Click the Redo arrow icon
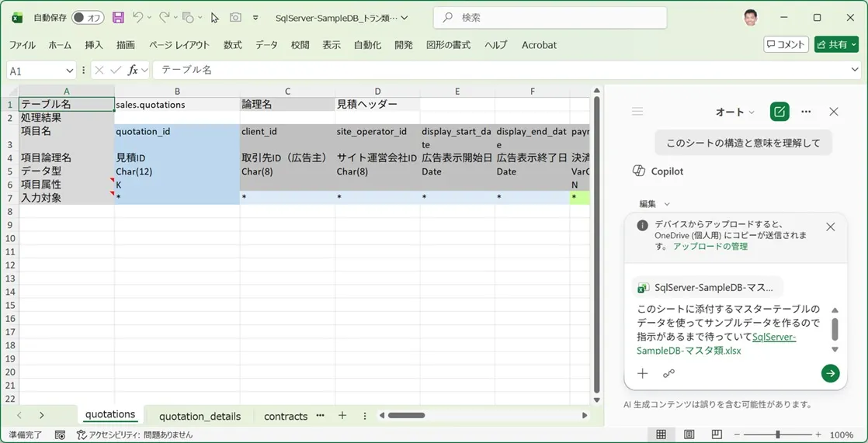 tap(165, 18)
